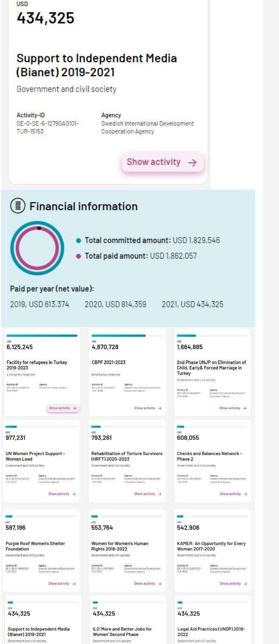Click the Financial information list icon
279x644 pixels.
pyautogui.click(x=18, y=206)
